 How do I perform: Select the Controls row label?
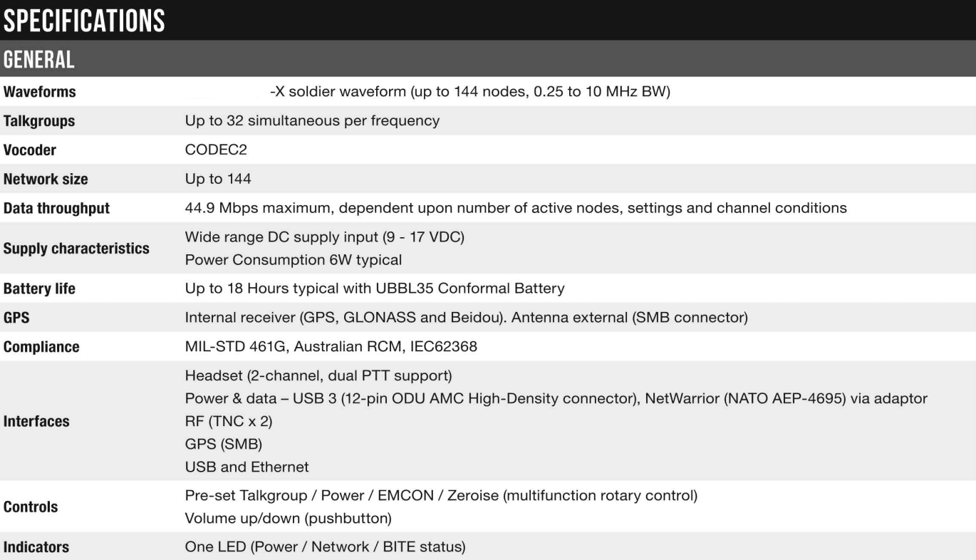(31, 507)
